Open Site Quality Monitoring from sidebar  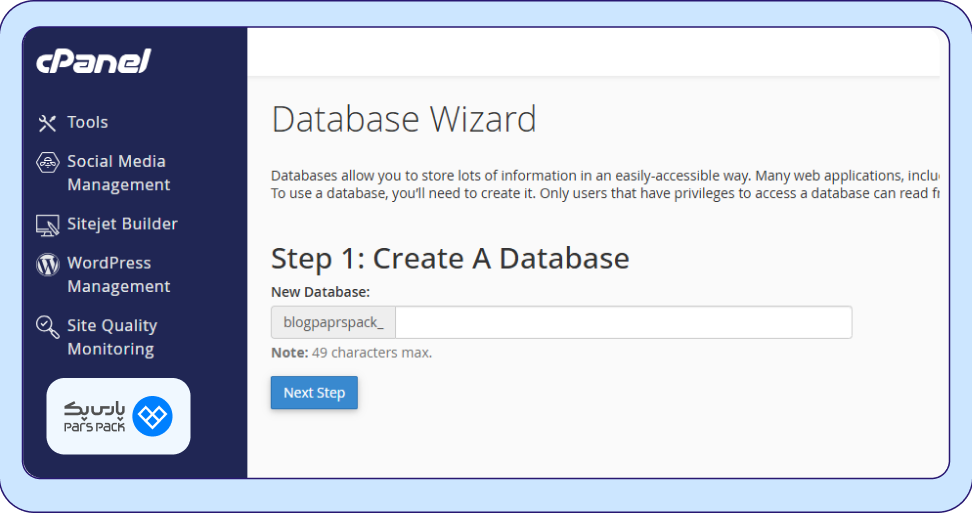point(112,337)
